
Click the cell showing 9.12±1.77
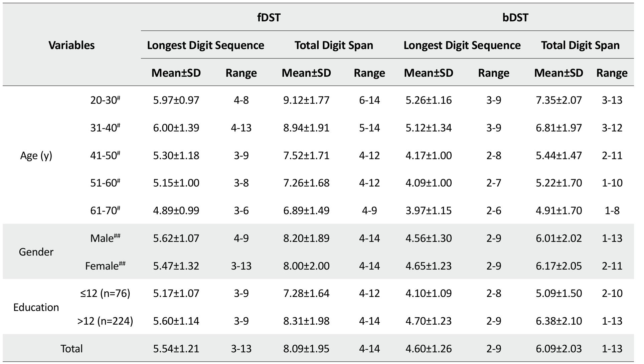306,100
